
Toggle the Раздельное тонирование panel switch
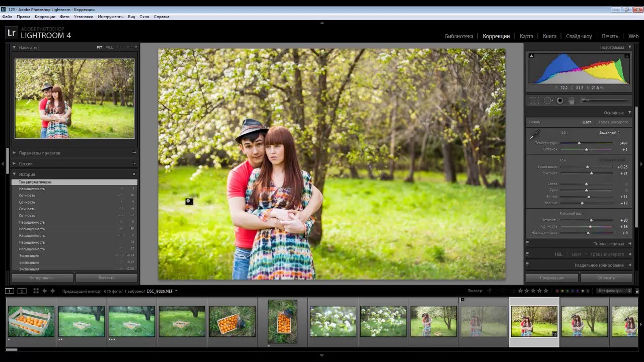[x=528, y=263]
